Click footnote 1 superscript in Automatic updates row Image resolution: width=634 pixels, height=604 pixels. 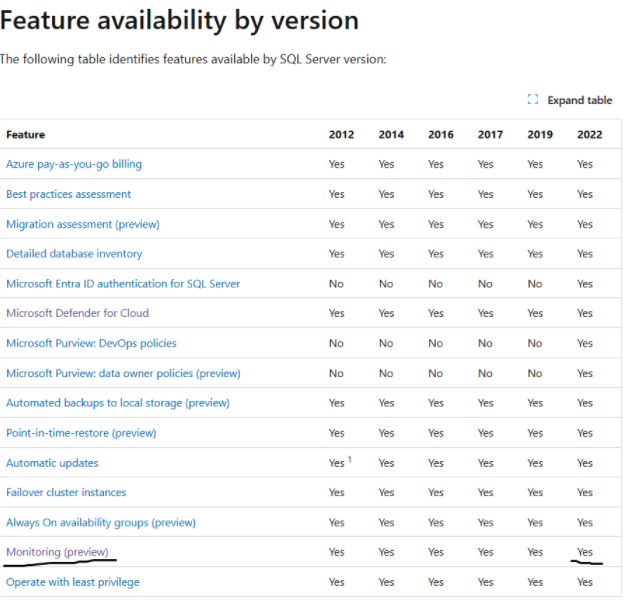(x=350, y=459)
